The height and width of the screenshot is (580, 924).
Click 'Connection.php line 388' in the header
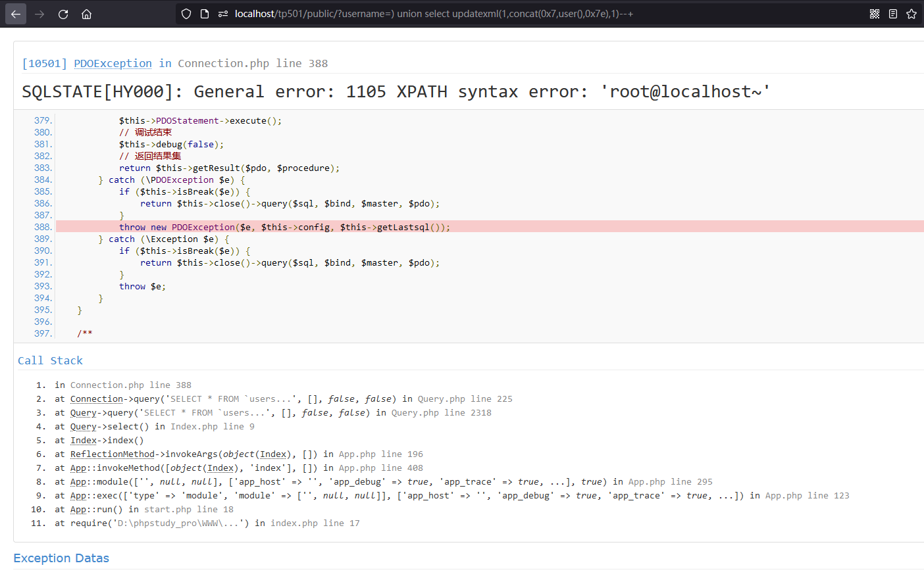(x=253, y=63)
